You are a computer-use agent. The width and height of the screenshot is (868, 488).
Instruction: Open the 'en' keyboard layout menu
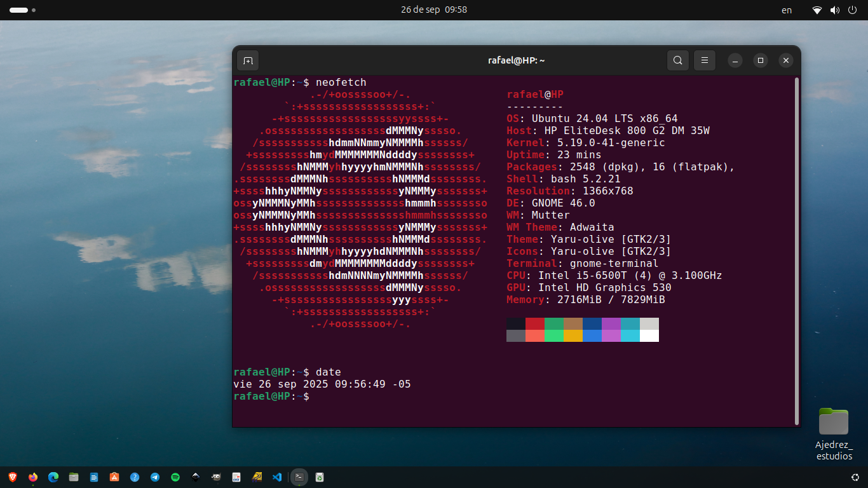(787, 10)
